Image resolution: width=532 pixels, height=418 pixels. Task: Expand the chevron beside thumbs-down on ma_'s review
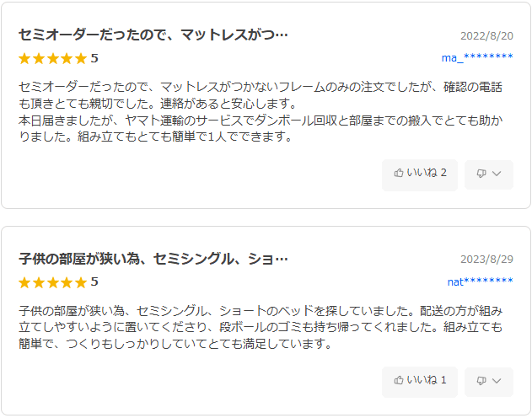[497, 174]
